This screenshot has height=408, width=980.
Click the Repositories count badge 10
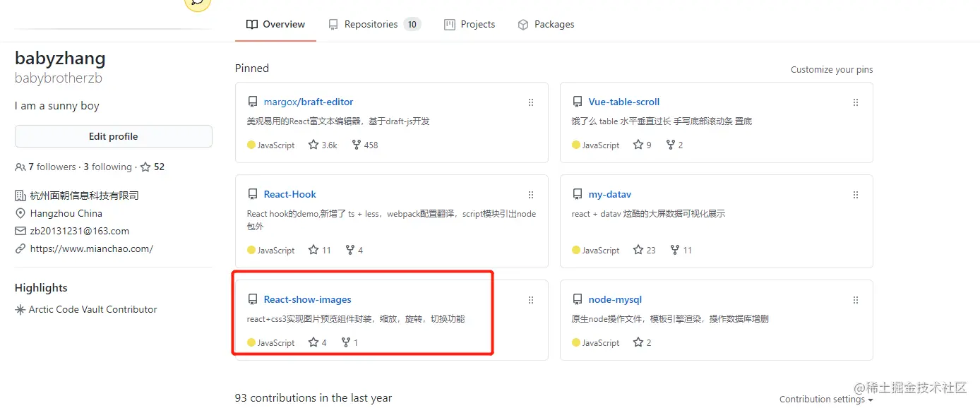[x=412, y=24]
